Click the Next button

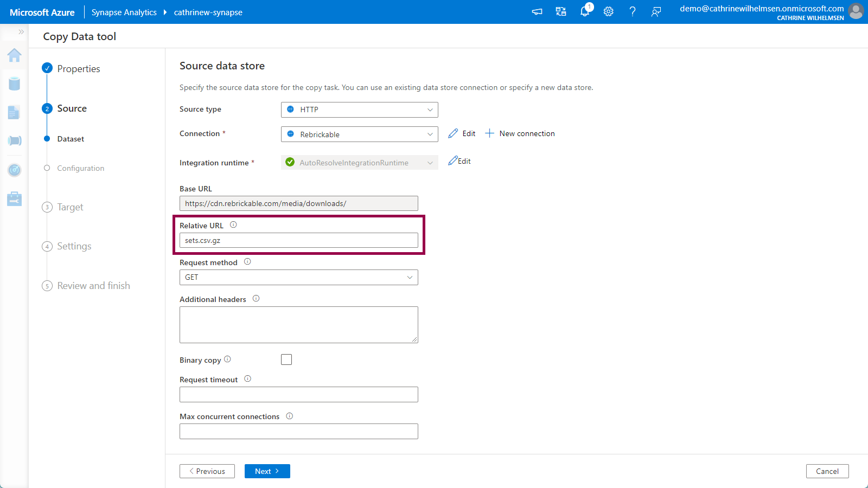click(267, 471)
